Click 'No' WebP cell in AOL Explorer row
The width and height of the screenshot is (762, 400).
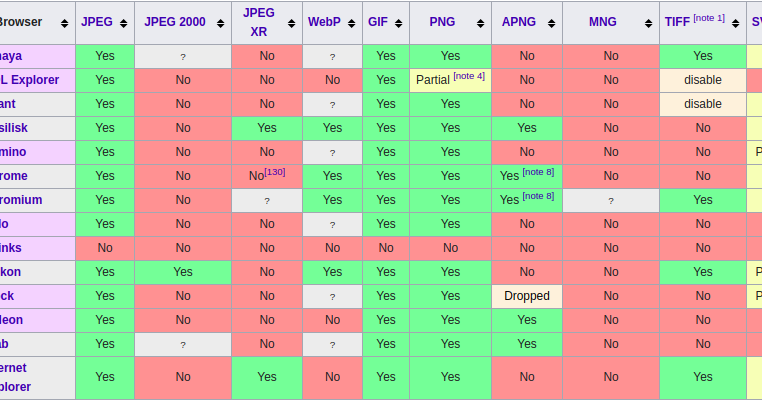pos(332,80)
